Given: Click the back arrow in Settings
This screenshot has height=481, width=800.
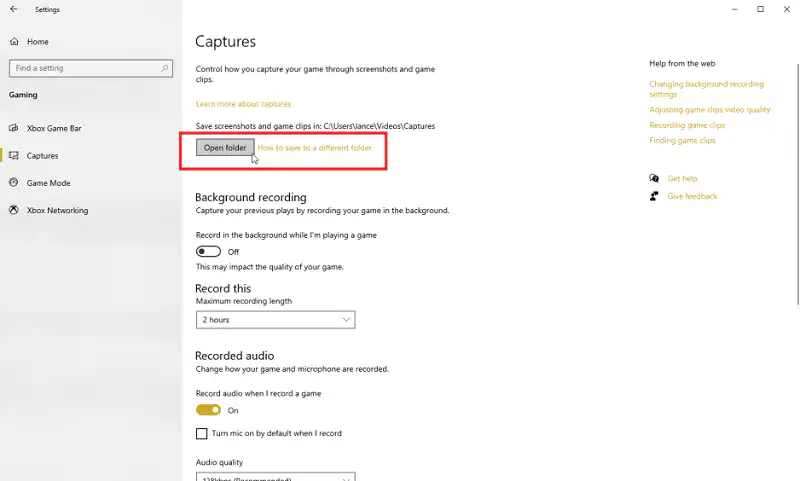Looking at the screenshot, I should tap(13, 9).
